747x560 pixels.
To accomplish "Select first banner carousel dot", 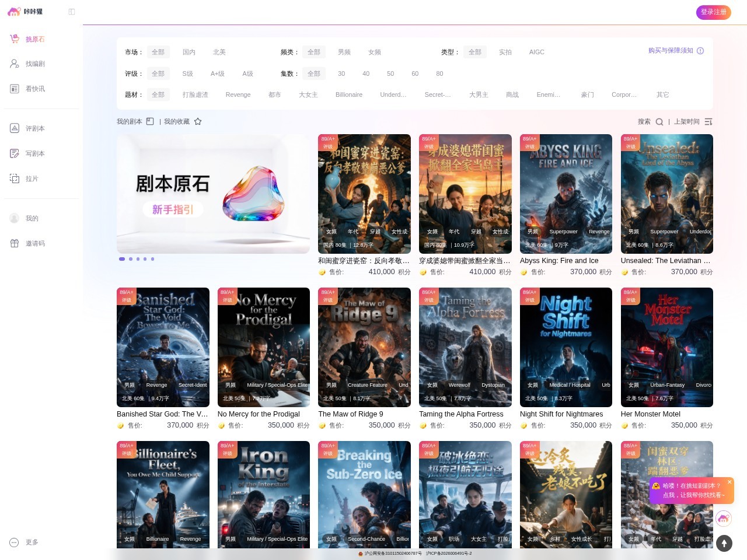I will [x=122, y=259].
